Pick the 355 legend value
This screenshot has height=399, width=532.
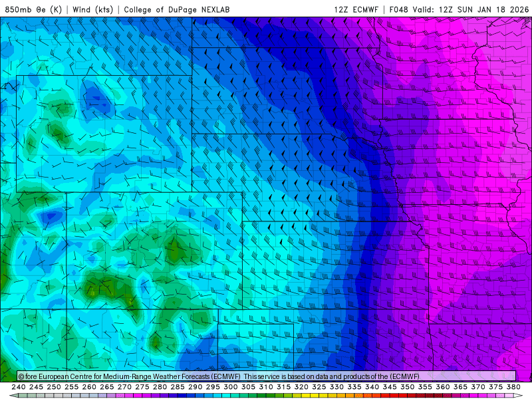[425, 387]
